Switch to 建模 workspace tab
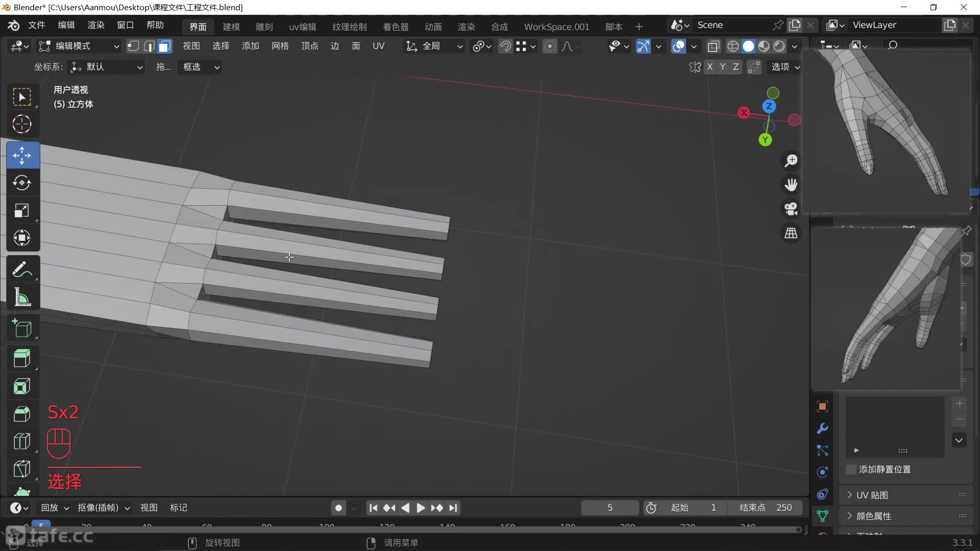The height and width of the screenshot is (551, 980). coord(231,27)
